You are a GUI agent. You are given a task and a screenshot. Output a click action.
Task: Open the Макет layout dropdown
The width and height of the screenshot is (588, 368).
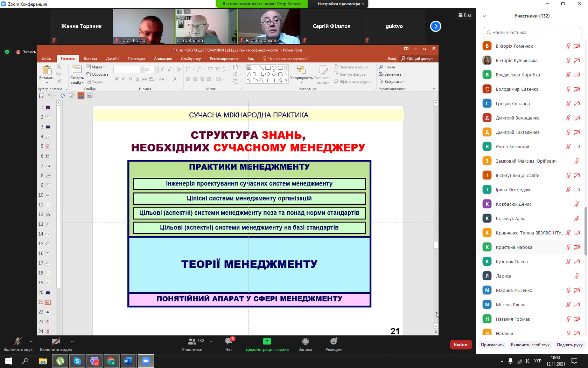pyautogui.click(x=96, y=67)
